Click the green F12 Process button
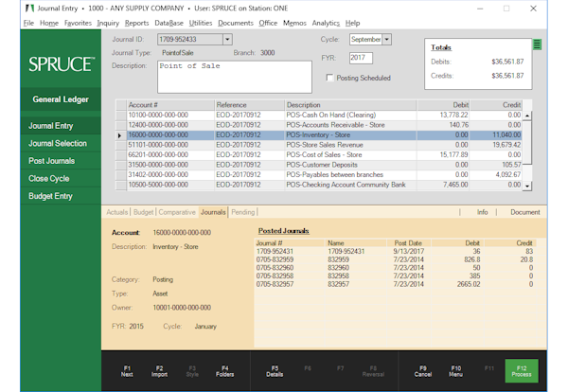This screenshot has height=392, width=568. 522,371
